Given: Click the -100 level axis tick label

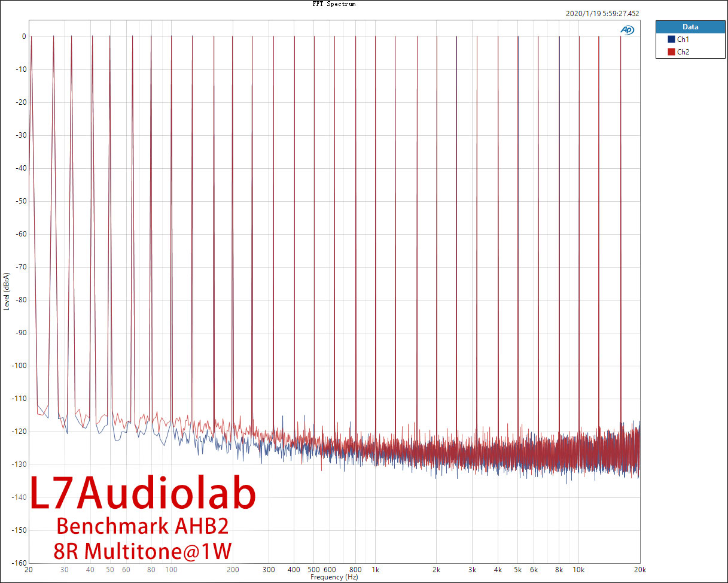Looking at the screenshot, I should pyautogui.click(x=19, y=365).
